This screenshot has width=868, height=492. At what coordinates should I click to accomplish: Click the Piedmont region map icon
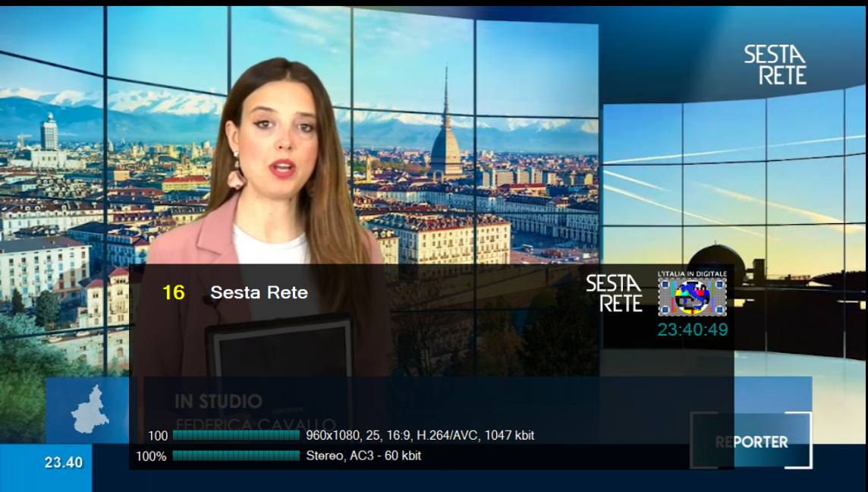point(90,409)
